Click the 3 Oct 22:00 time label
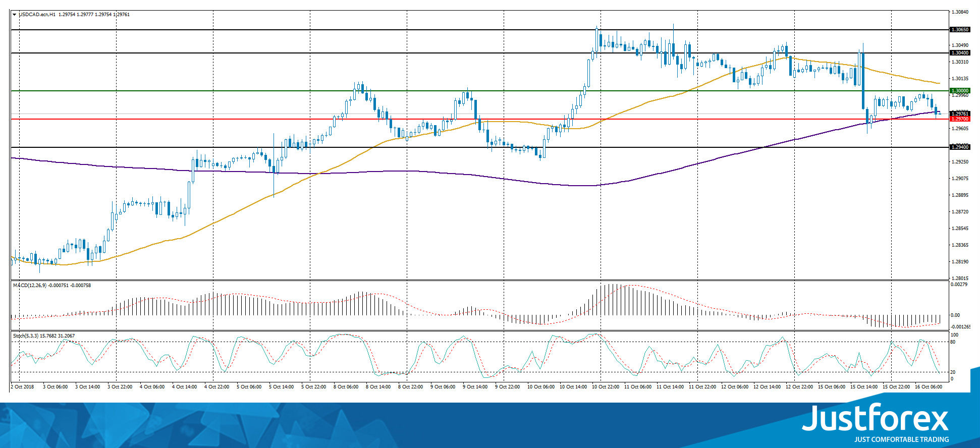Viewport: 980px width, 448px height. [120, 387]
